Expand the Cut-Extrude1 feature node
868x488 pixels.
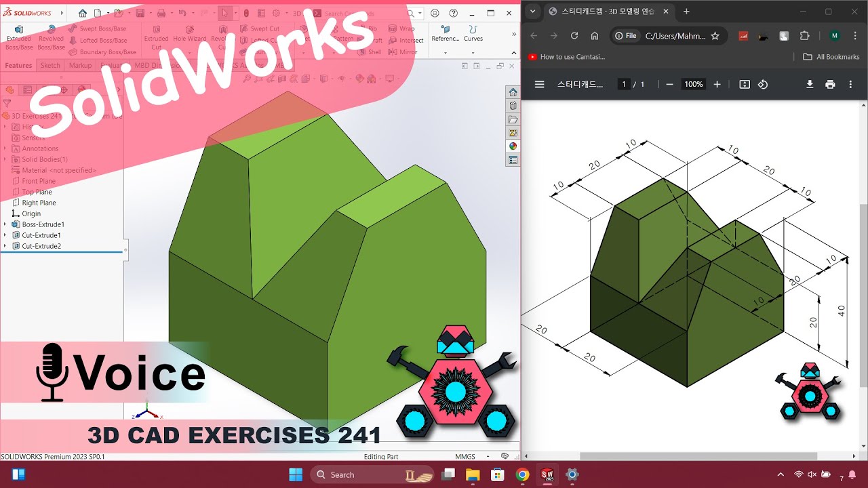[5, 235]
